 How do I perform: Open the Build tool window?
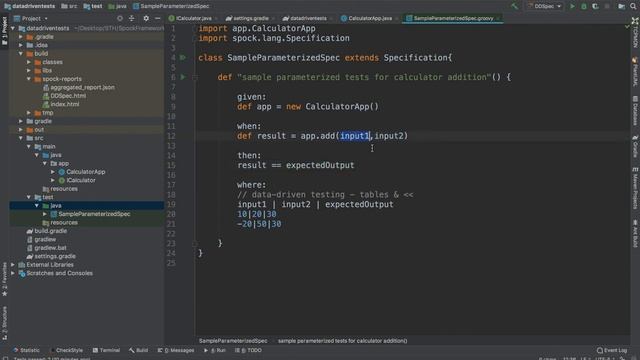coord(138,350)
